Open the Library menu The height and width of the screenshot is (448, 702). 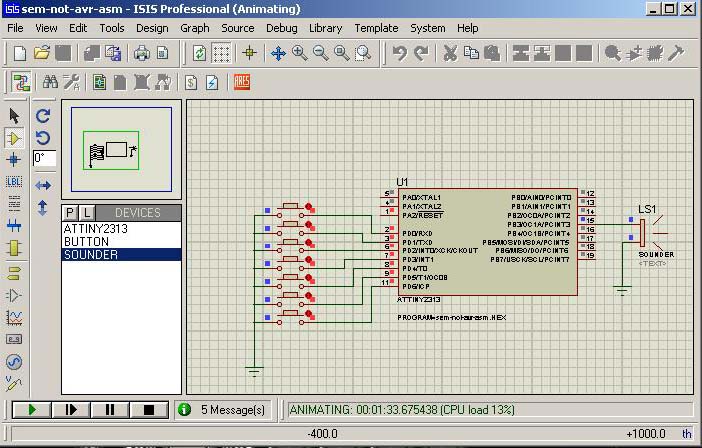[325, 28]
